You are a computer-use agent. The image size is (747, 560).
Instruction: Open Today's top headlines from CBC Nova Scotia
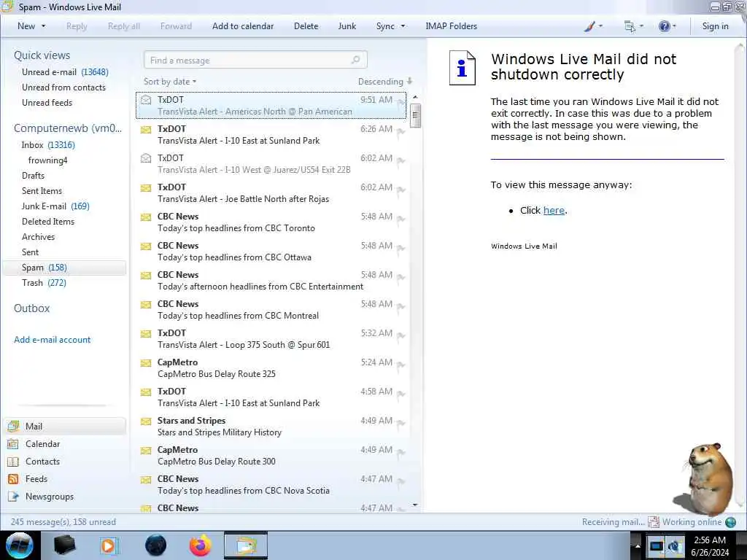click(x=271, y=485)
